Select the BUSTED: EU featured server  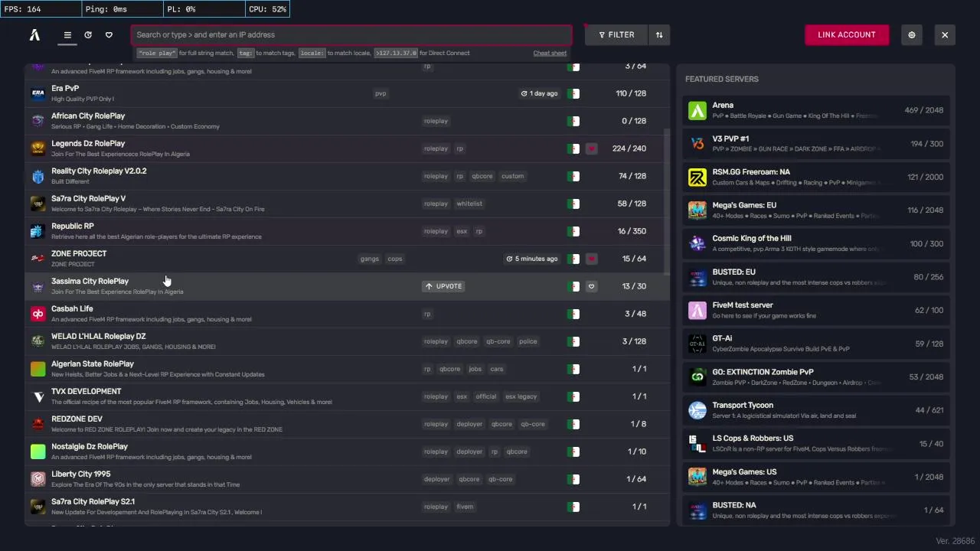pyautogui.click(x=816, y=277)
